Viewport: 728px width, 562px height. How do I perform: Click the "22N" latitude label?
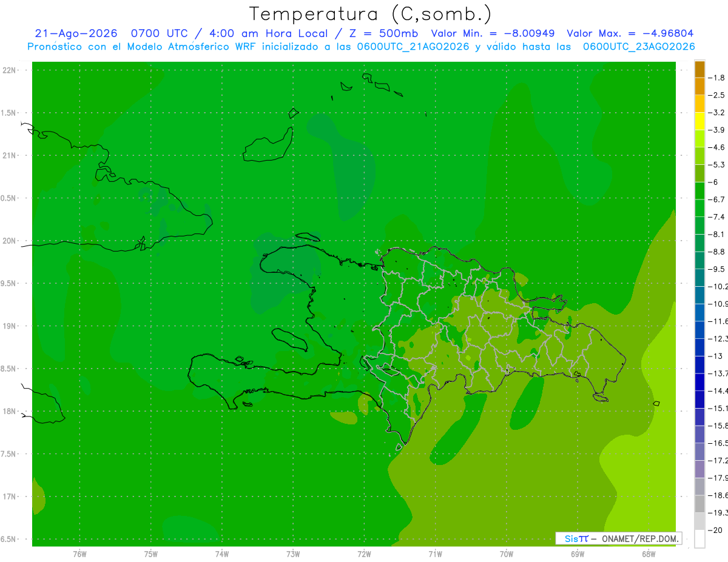(10, 70)
